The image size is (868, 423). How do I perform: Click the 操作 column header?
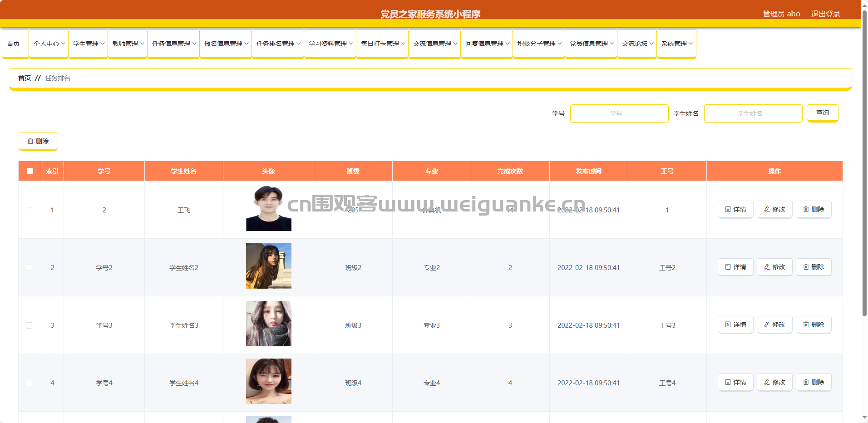coord(774,171)
